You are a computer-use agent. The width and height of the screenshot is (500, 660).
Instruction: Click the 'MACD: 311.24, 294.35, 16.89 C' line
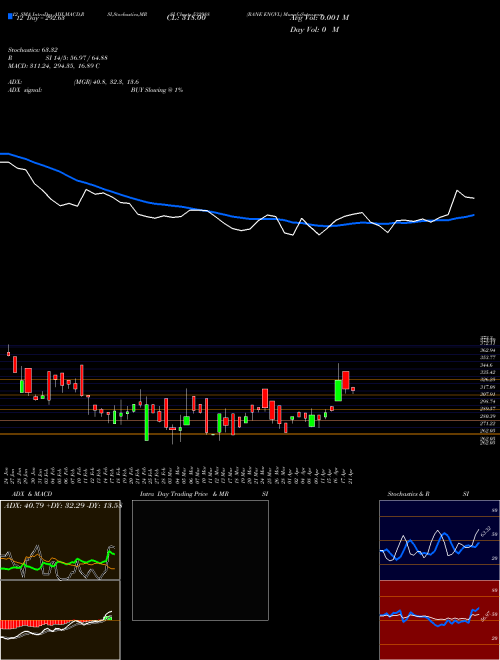pos(54,66)
